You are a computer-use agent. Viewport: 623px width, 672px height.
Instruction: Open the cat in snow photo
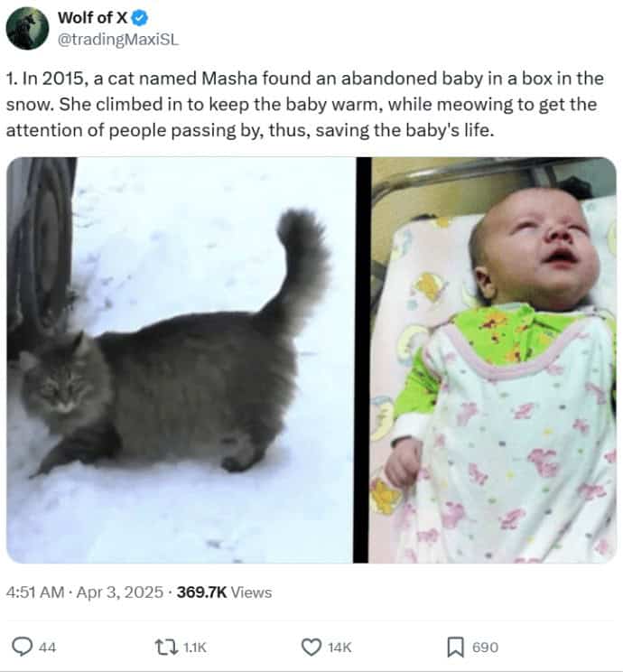click(181, 361)
